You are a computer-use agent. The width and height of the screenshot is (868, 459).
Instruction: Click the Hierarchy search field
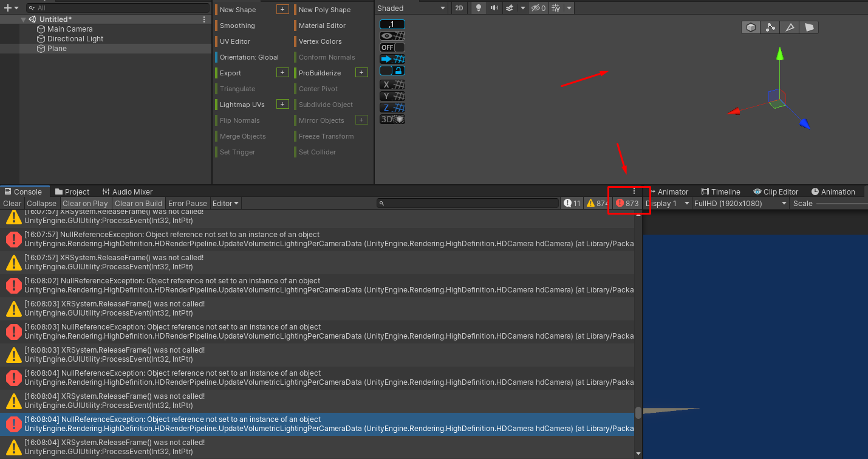[x=118, y=8]
